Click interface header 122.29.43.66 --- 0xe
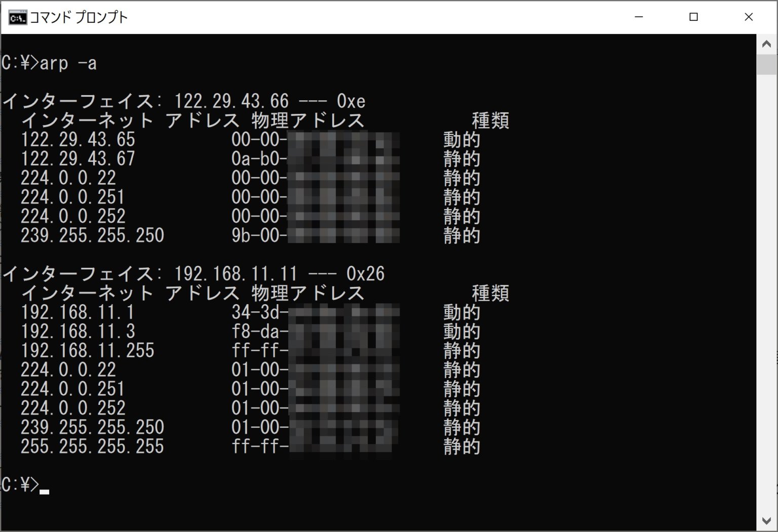Viewport: 778px width, 532px height. click(x=184, y=101)
